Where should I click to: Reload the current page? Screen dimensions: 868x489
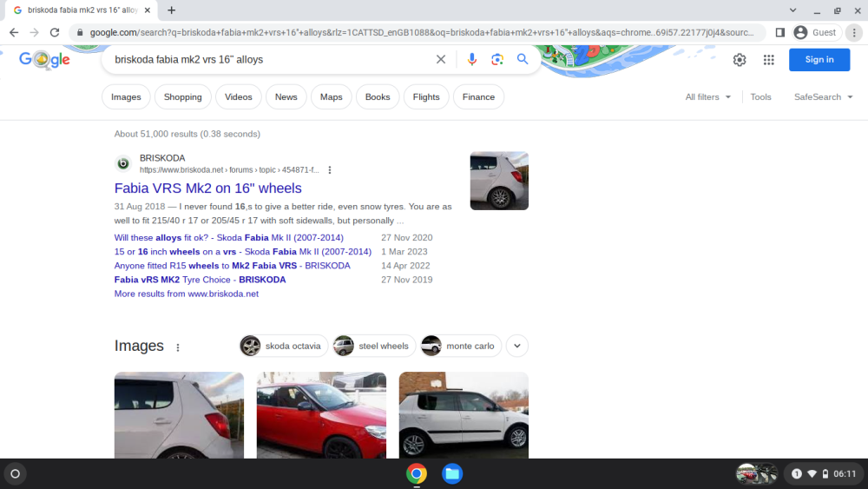point(54,33)
